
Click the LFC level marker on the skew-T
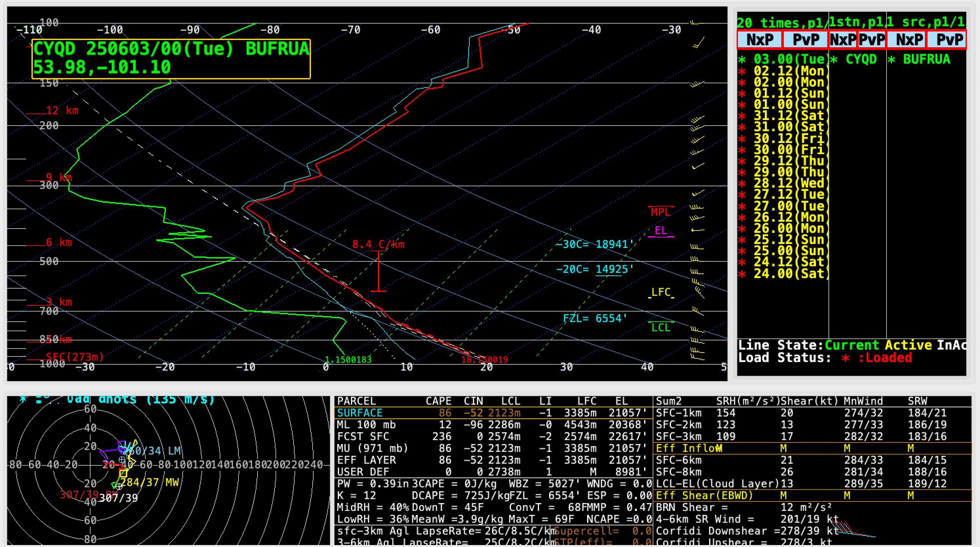[661, 292]
